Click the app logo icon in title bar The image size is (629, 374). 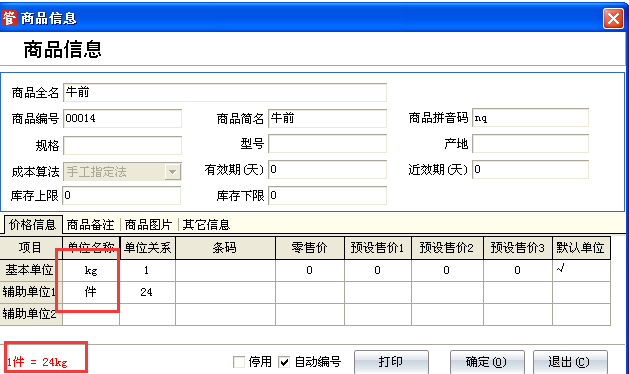[9, 18]
